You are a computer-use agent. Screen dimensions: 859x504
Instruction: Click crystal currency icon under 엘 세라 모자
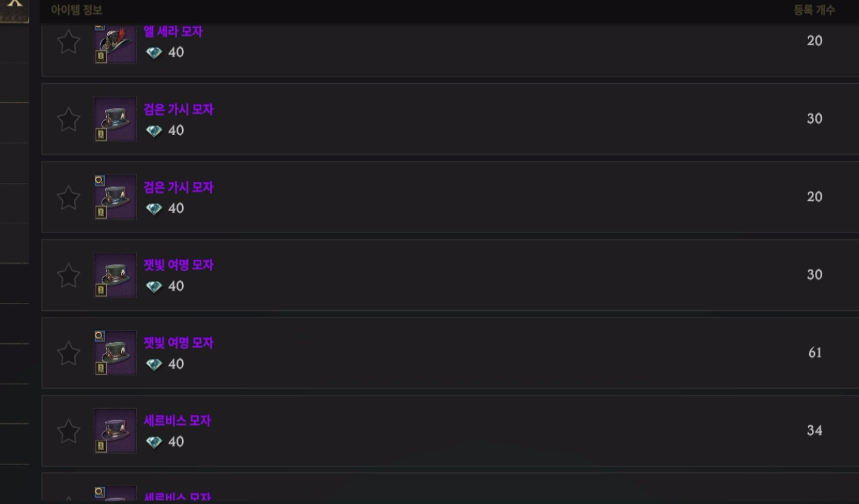(154, 53)
